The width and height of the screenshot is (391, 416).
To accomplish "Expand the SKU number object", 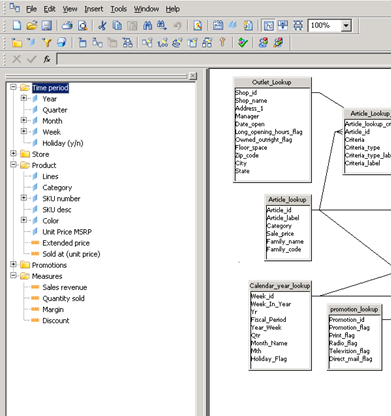I will pyautogui.click(x=24, y=198).
